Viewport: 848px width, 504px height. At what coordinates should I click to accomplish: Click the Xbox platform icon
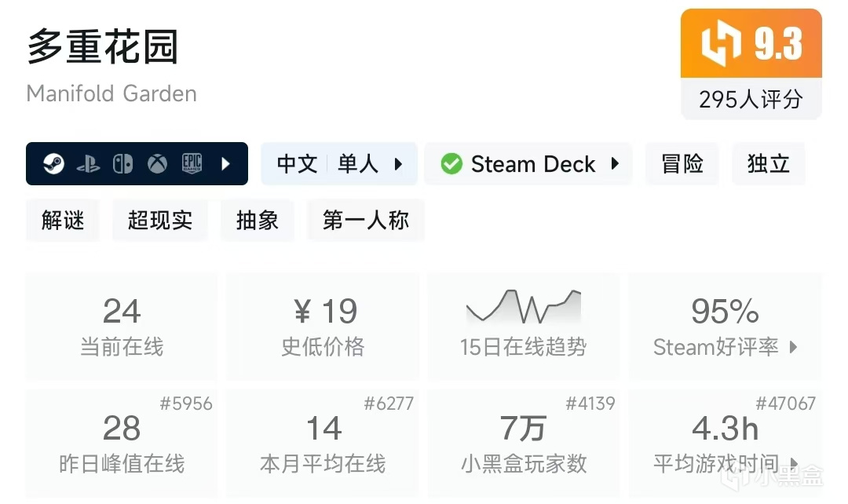tap(157, 164)
